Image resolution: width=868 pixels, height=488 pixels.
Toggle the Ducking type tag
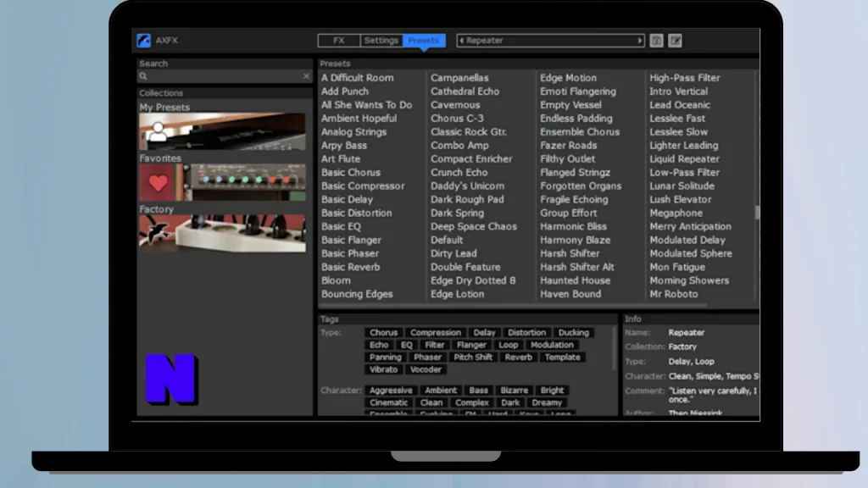(574, 332)
